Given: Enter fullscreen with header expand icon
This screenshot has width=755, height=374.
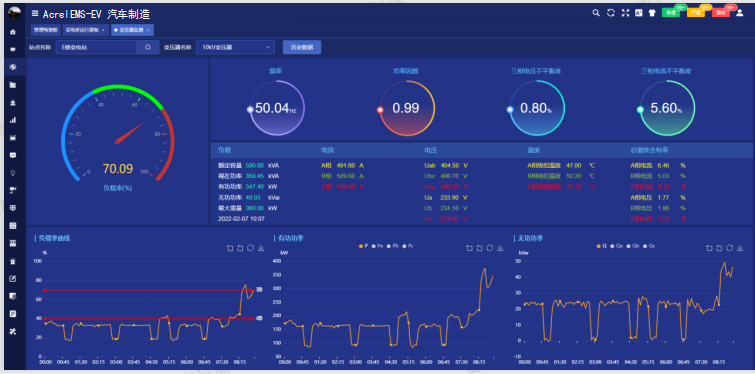Looking at the screenshot, I should click(x=625, y=13).
